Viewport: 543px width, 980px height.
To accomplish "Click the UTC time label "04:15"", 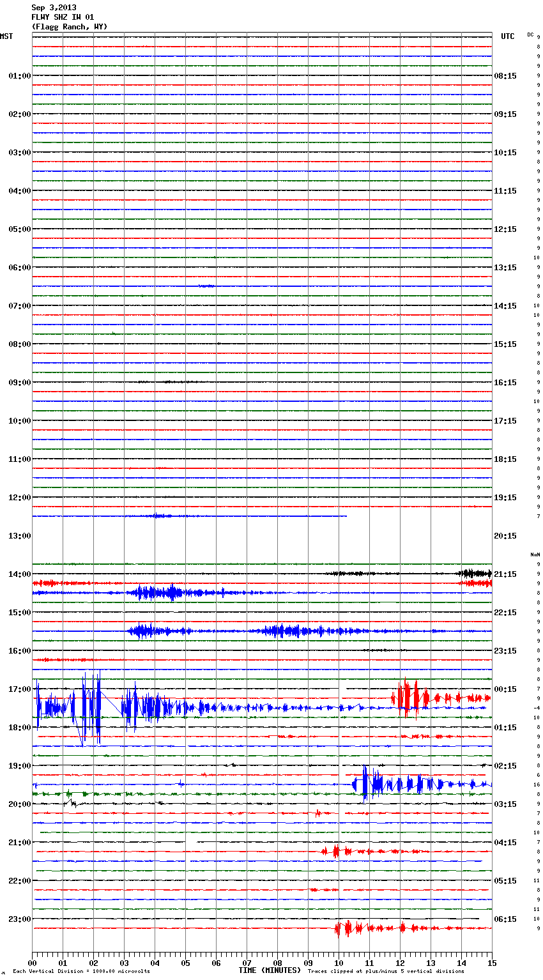I will click(505, 843).
